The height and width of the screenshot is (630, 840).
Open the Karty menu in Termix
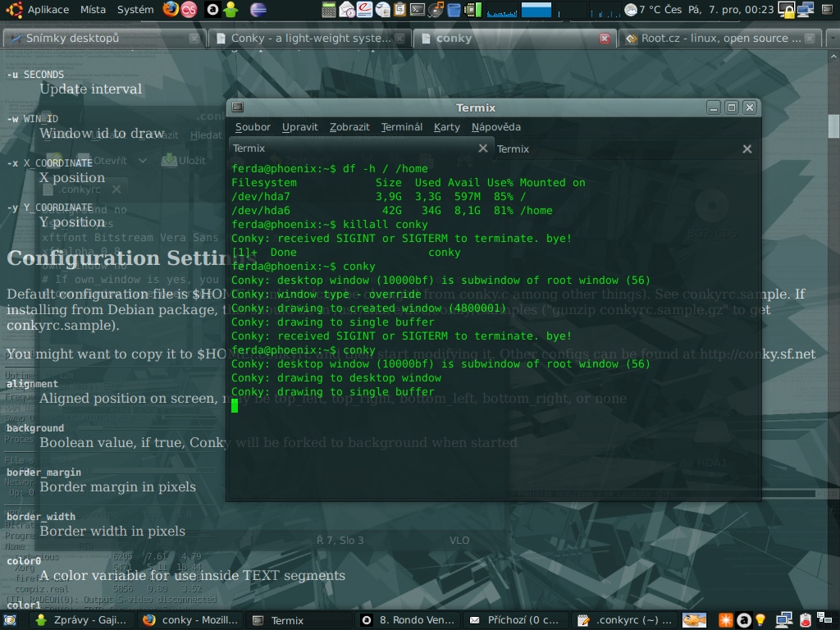447,127
